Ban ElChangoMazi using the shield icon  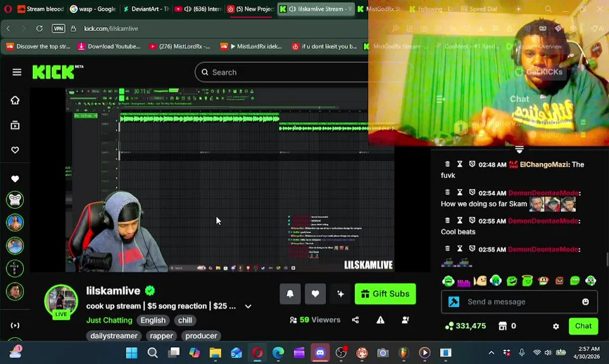(472, 164)
